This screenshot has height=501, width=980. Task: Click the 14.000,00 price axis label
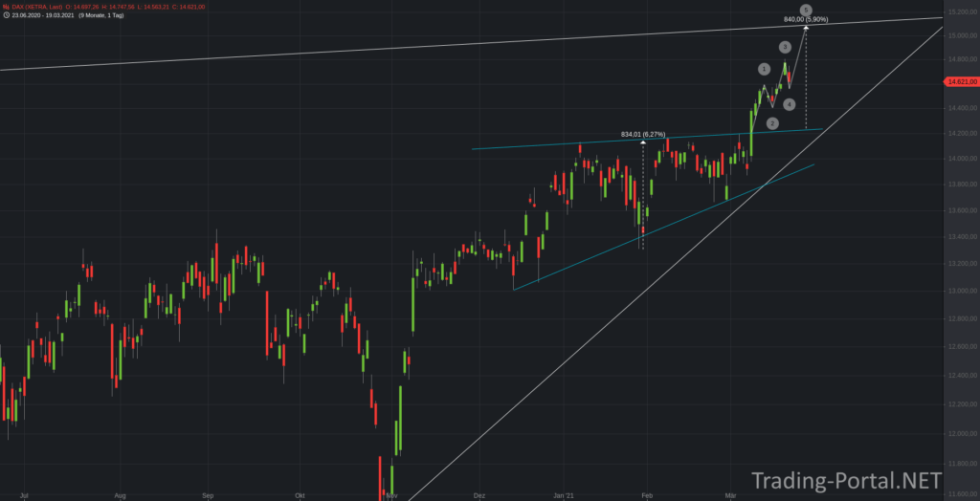click(x=965, y=159)
